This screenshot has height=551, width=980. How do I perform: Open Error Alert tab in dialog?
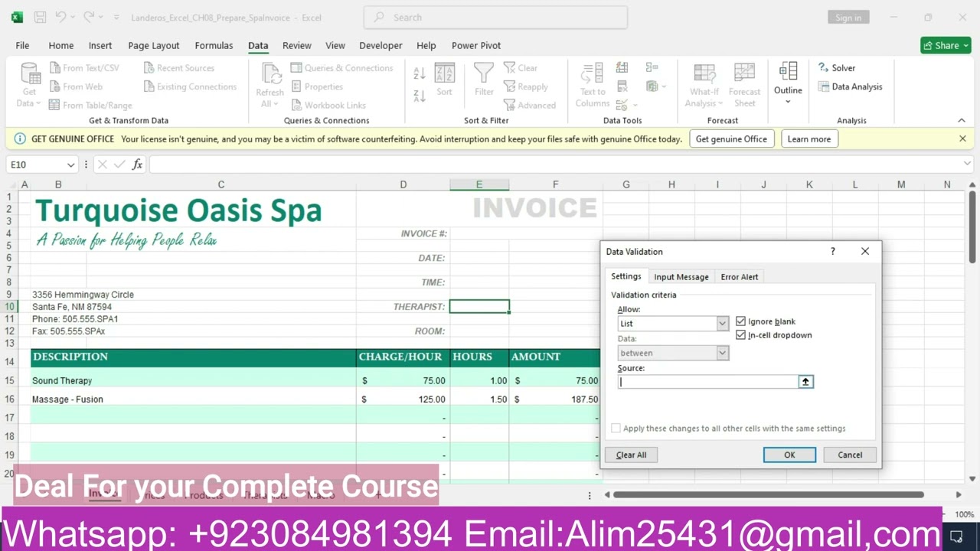point(740,277)
